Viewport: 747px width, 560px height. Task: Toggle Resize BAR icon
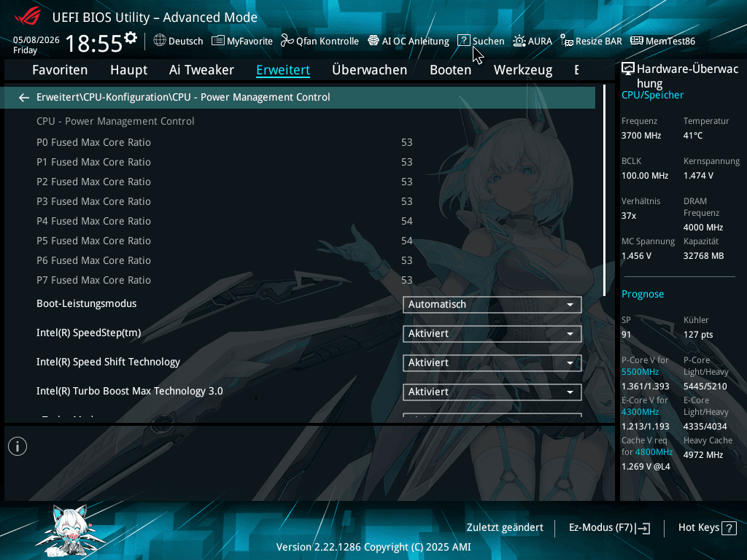pos(566,41)
